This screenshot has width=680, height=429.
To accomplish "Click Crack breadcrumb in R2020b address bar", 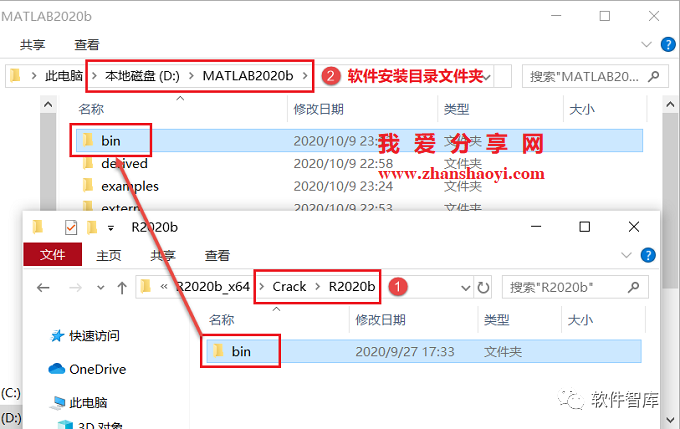I will point(289,287).
